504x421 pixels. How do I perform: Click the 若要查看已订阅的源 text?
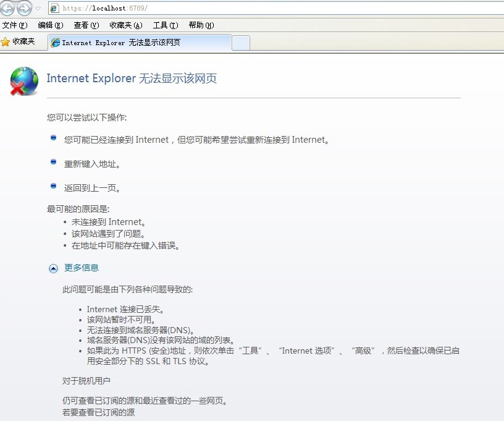pos(98,412)
